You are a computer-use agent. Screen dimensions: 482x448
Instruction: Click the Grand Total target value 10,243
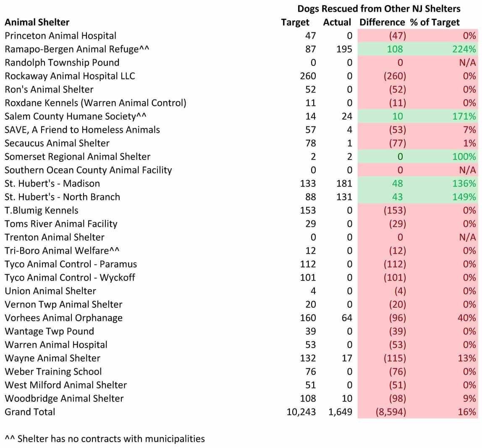point(301,412)
